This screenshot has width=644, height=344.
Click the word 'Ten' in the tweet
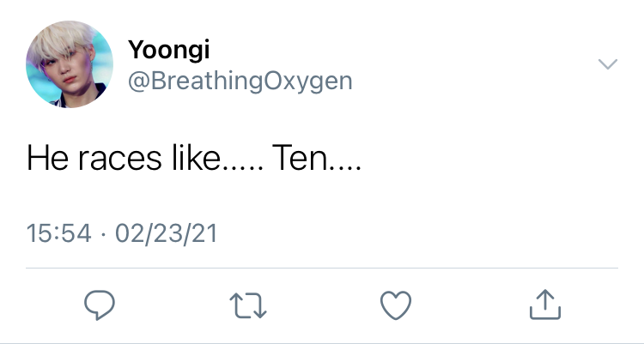pyautogui.click(x=300, y=158)
